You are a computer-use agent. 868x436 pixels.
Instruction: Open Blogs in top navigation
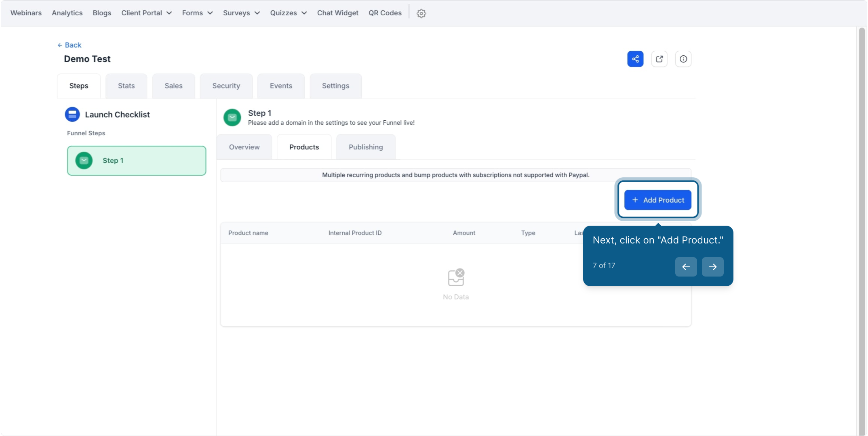[x=102, y=13]
